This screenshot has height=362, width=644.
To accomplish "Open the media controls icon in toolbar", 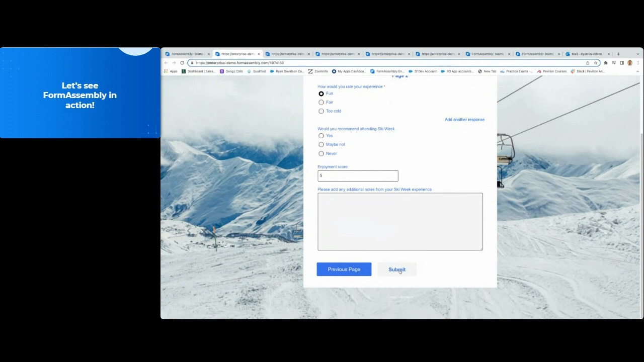I will (614, 63).
